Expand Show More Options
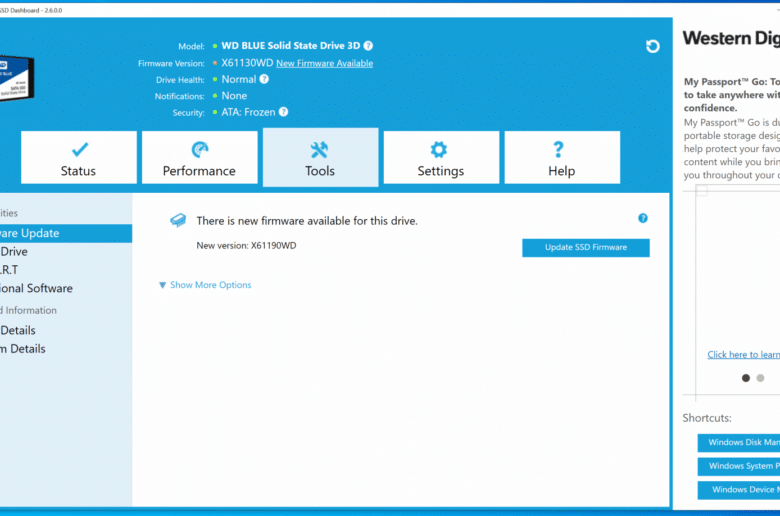The height and width of the screenshot is (516, 780). coord(205,285)
